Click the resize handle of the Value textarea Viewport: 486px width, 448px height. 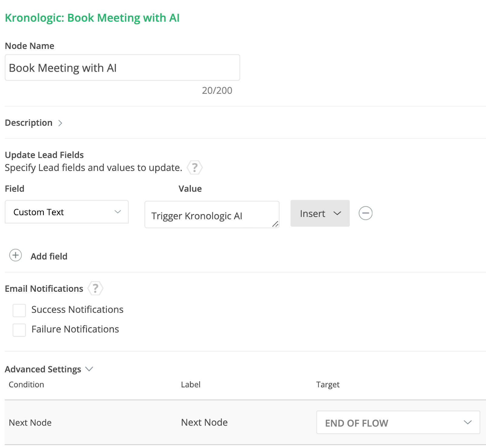275,224
